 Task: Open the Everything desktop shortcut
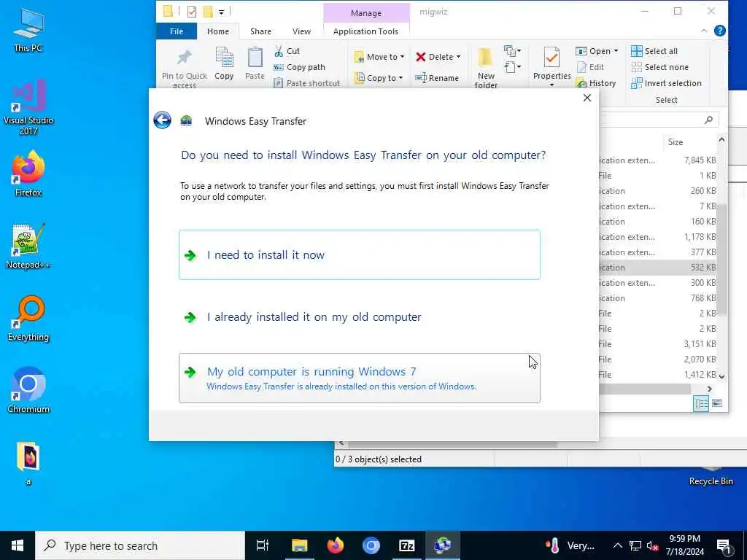[28, 319]
